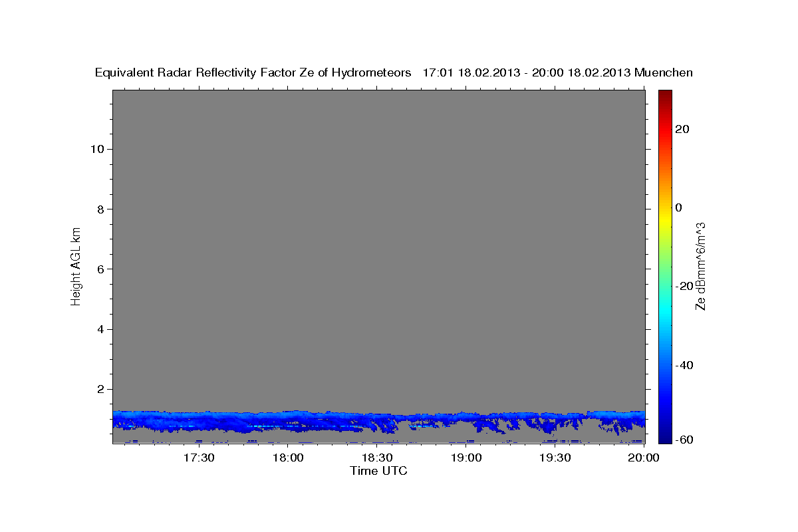Click the colorbar value label -40
The width and height of the screenshot is (798, 532).
[684, 364]
